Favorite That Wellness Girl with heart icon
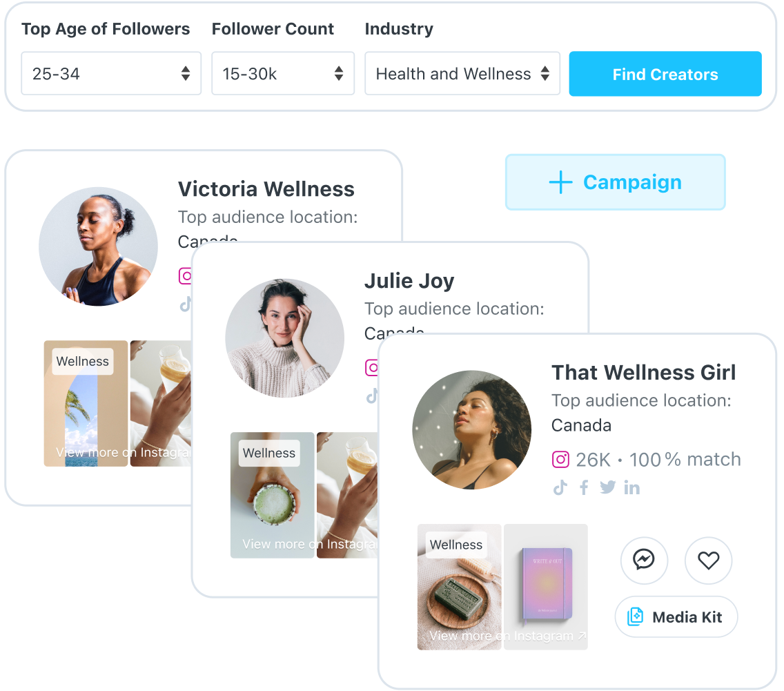Image resolution: width=784 pixels, height=691 pixels. (708, 560)
